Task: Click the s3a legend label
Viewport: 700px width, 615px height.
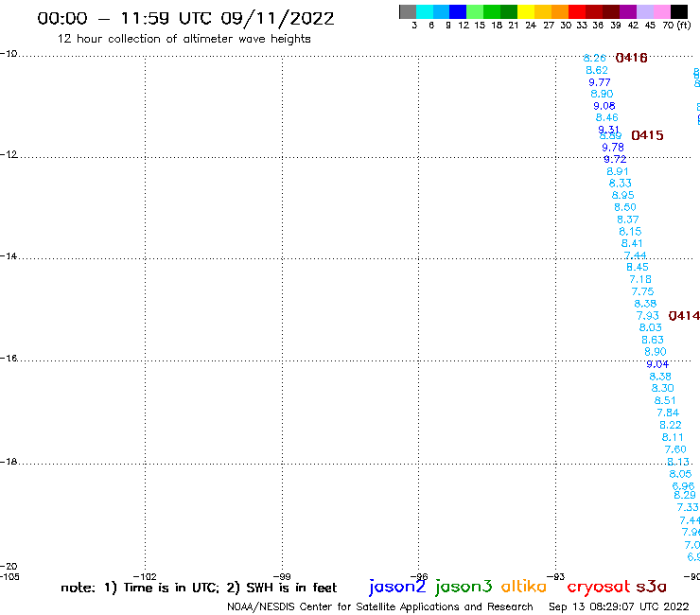Action: (x=652, y=587)
